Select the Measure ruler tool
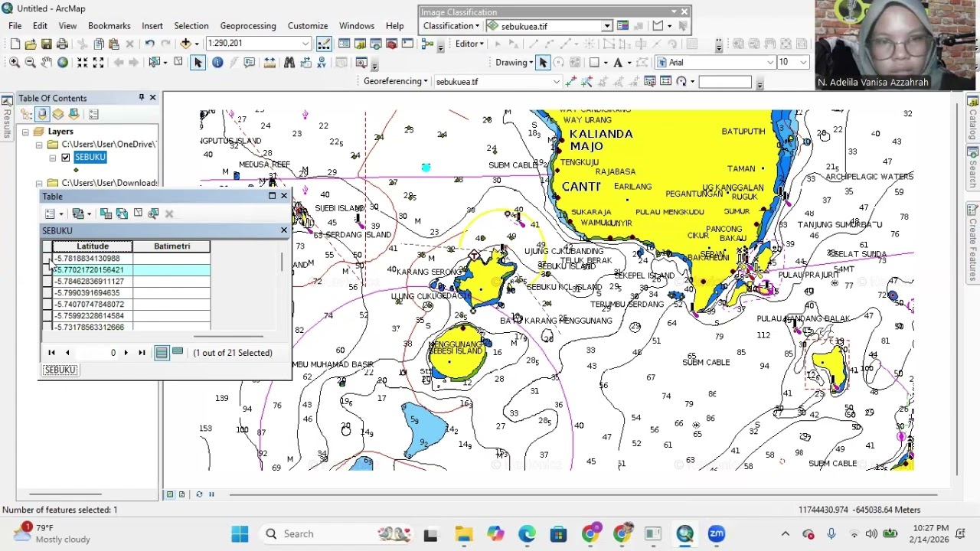The width and height of the screenshot is (980, 551). pos(269,63)
